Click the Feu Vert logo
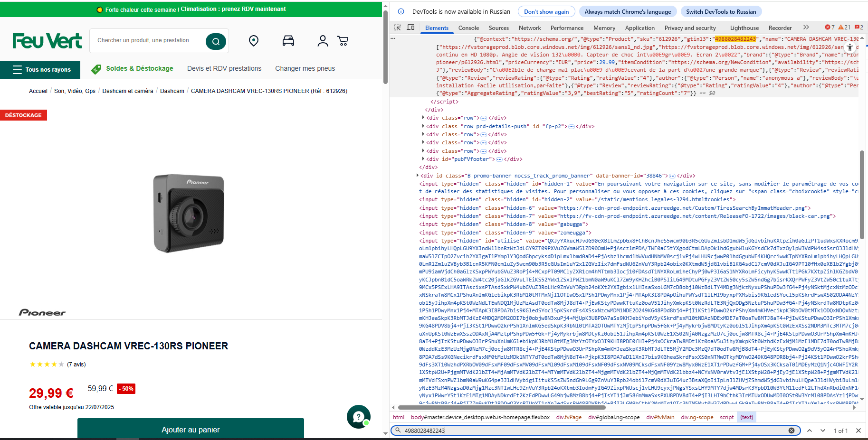Image resolution: width=868 pixels, height=440 pixels. (47, 41)
